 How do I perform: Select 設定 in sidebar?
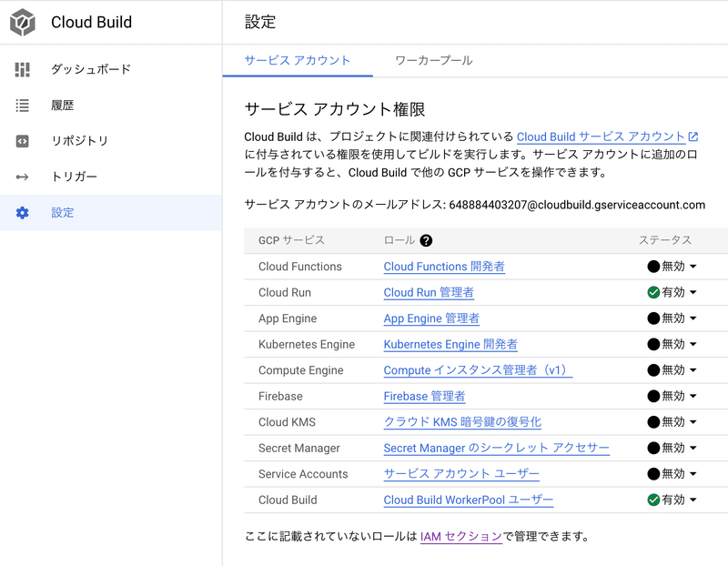pos(111,213)
